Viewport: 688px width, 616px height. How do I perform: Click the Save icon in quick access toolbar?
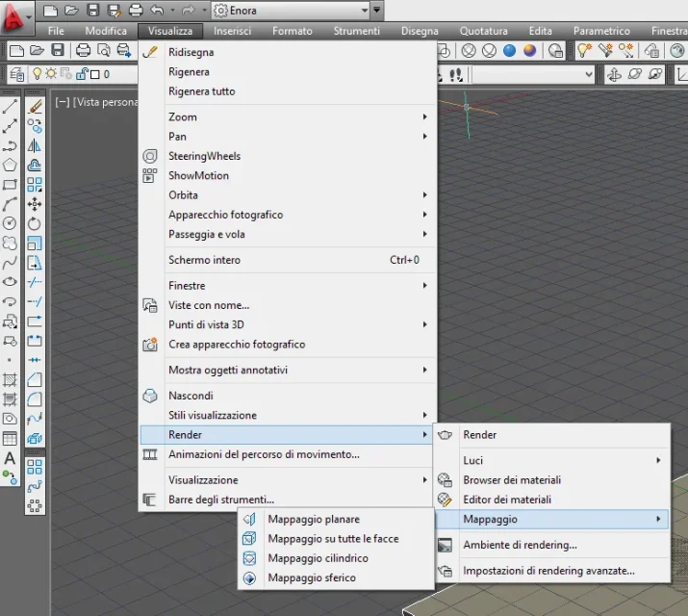tap(93, 11)
